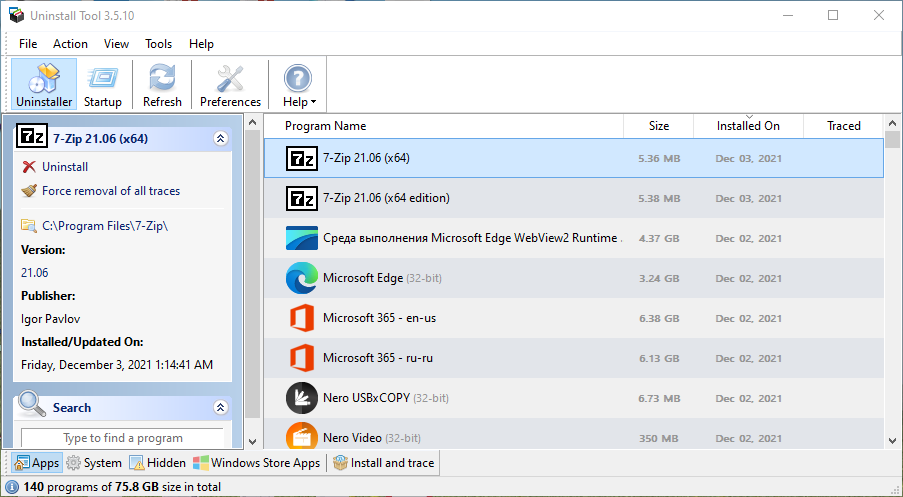Image resolution: width=903 pixels, height=497 pixels.
Task: Sort by the Traced column header
Action: 844,126
